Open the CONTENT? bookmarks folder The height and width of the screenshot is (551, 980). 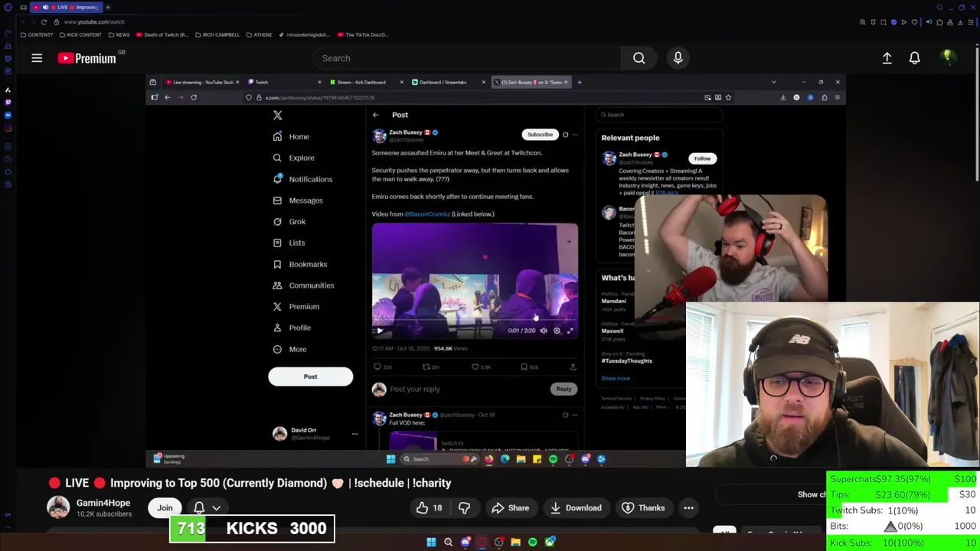38,34
